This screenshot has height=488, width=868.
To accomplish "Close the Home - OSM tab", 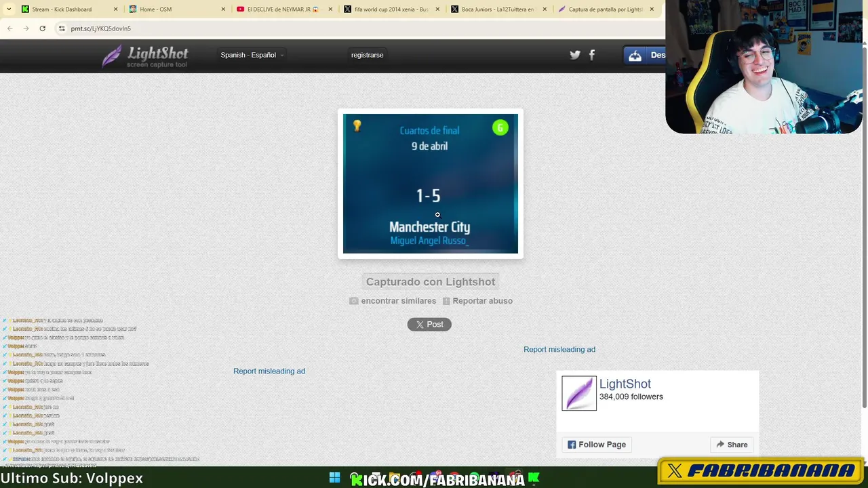I will click(x=222, y=9).
